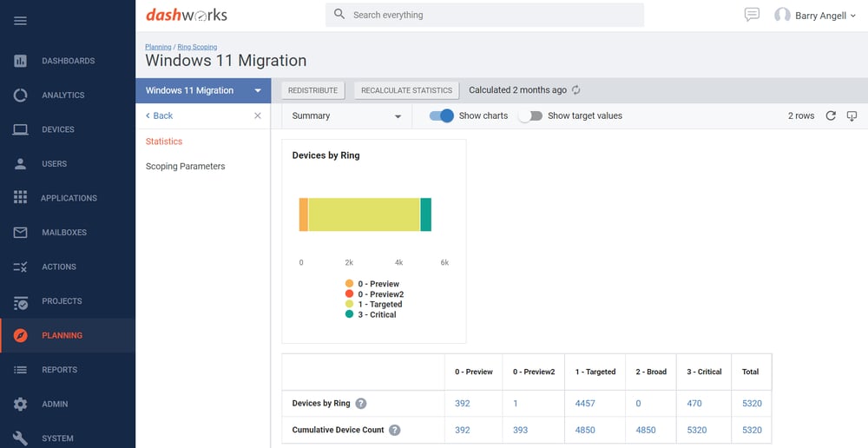The width and height of the screenshot is (868, 448).
Task: Click the Users person icon
Action: 21,164
